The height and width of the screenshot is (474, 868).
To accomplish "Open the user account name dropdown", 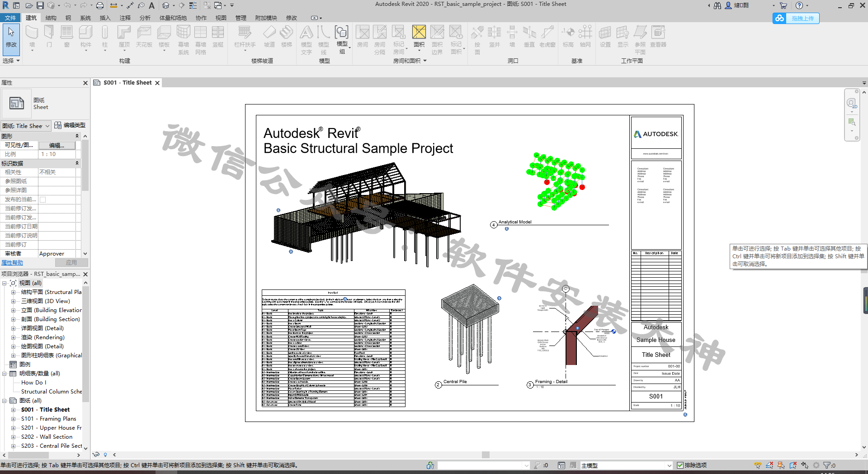I will pos(774,6).
